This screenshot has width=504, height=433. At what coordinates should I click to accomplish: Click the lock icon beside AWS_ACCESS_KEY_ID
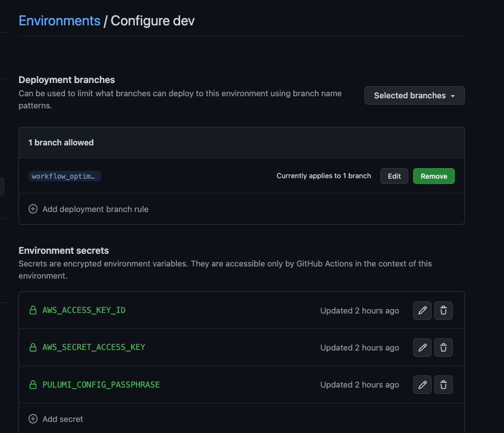pos(33,310)
